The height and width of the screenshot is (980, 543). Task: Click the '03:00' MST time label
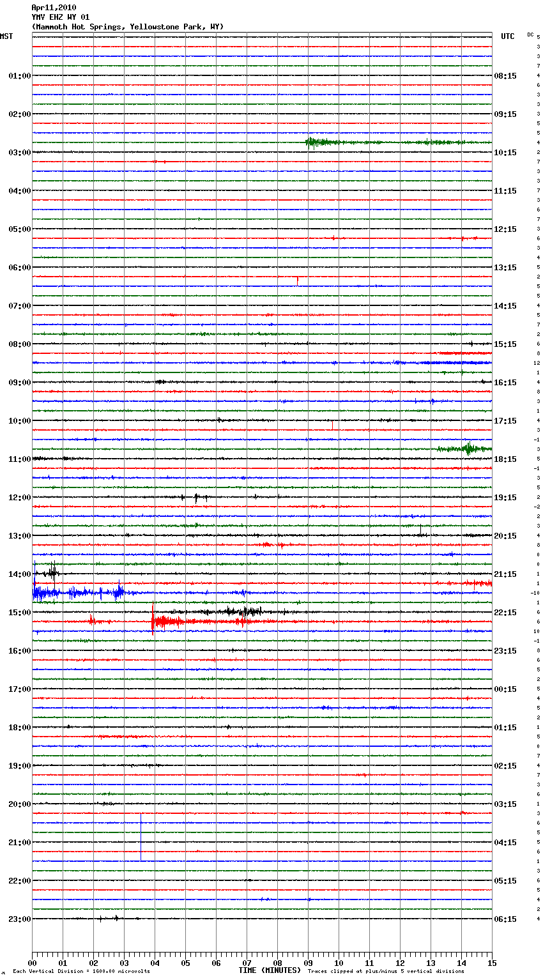(x=20, y=153)
